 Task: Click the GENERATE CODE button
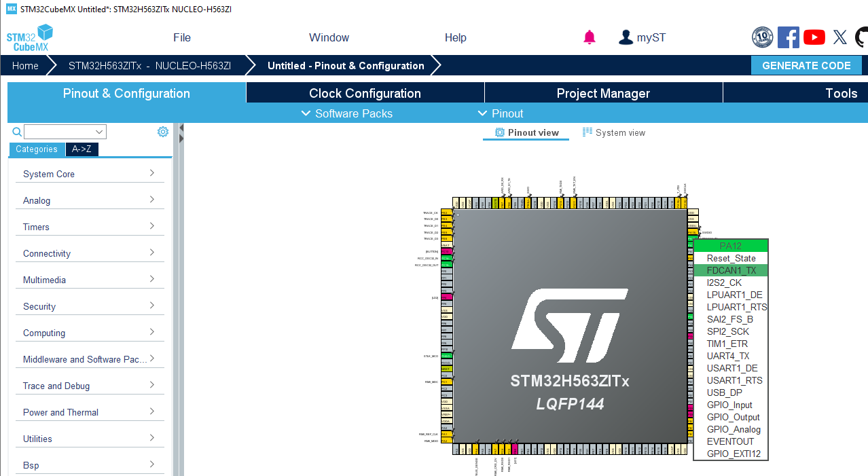(x=806, y=65)
